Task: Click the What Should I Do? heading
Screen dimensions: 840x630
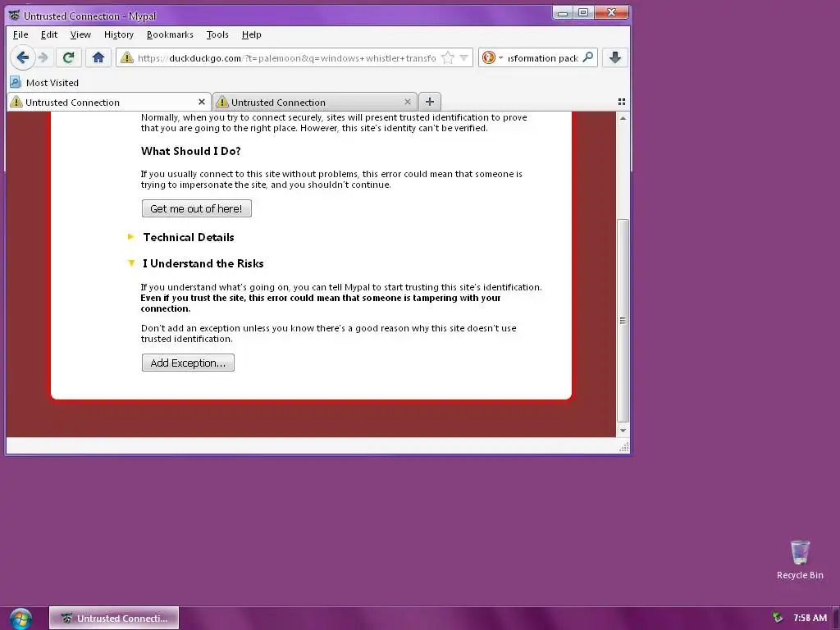Action: click(190, 151)
